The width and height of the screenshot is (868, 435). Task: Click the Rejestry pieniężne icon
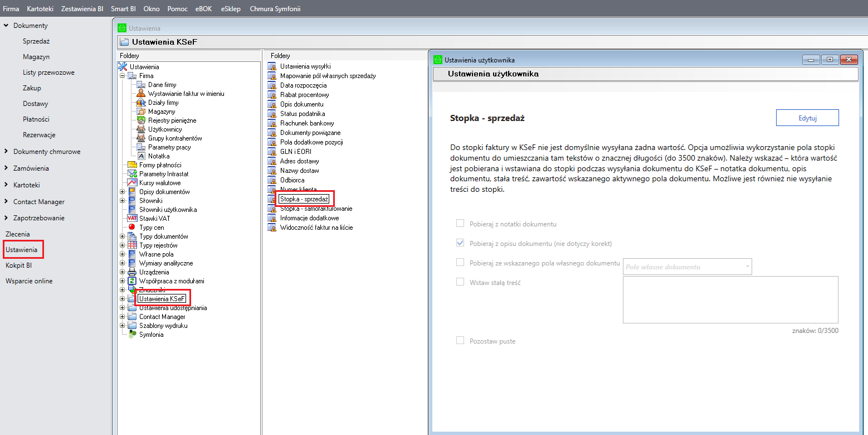142,120
